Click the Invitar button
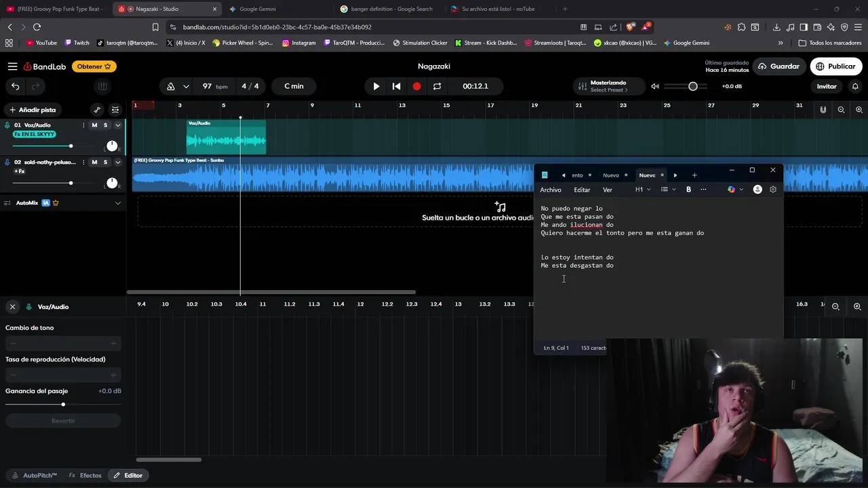Screen dimensions: 868x488 pos(827,86)
